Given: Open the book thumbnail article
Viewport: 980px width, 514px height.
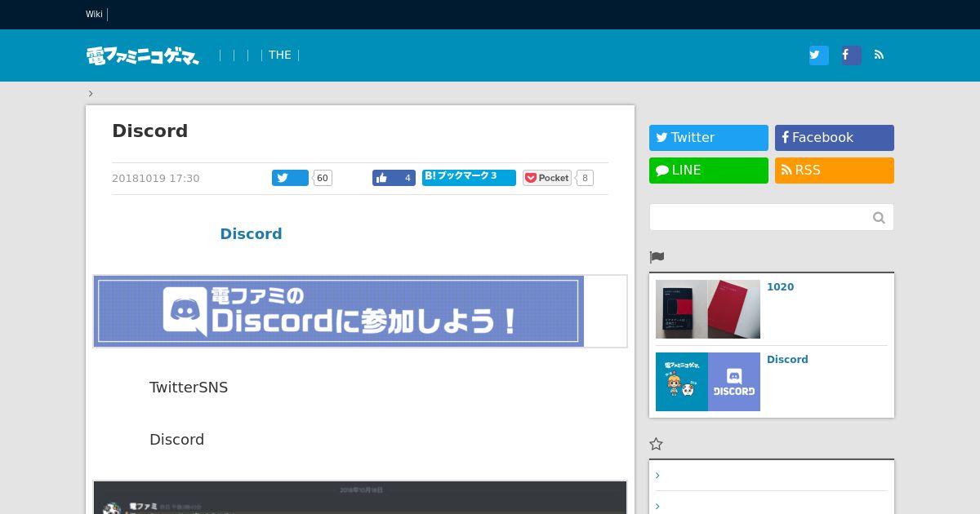Looking at the screenshot, I should point(708,309).
